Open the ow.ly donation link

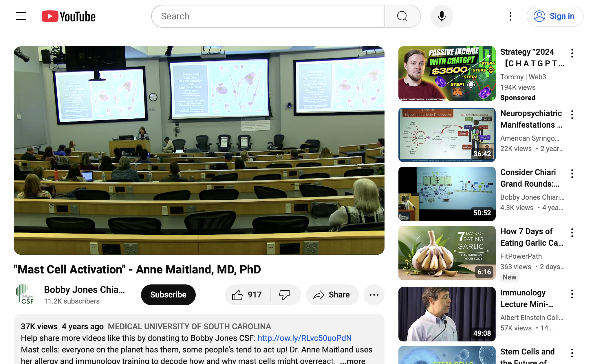click(305, 338)
